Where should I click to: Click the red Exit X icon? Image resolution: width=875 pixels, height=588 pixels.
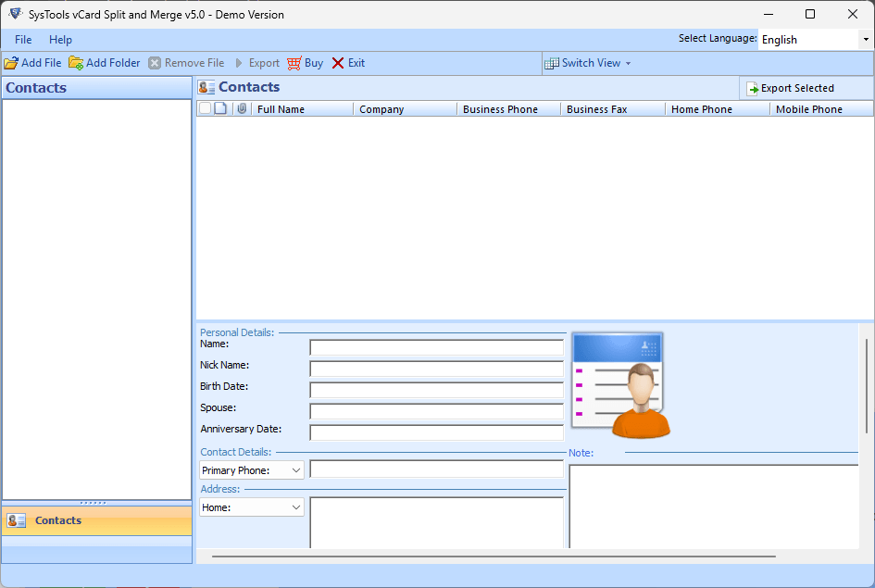point(338,63)
